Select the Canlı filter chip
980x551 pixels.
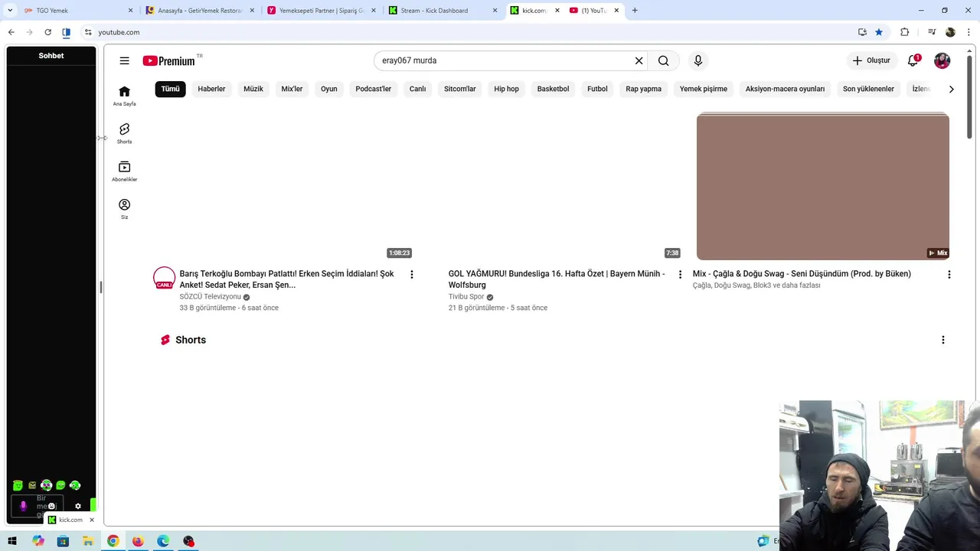(x=417, y=89)
